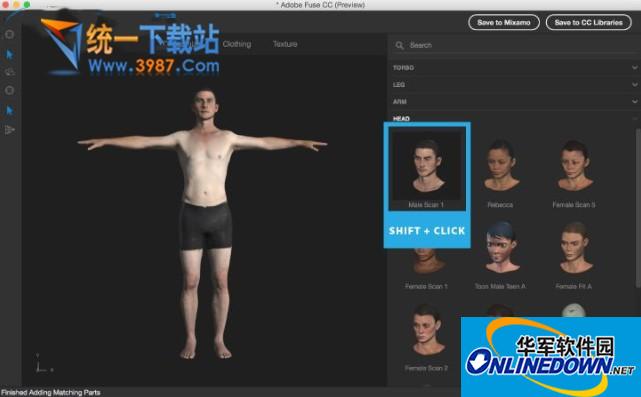Image resolution: width=641 pixels, height=397 pixels.
Task: Switch to the Clothing tab
Action: tap(237, 44)
